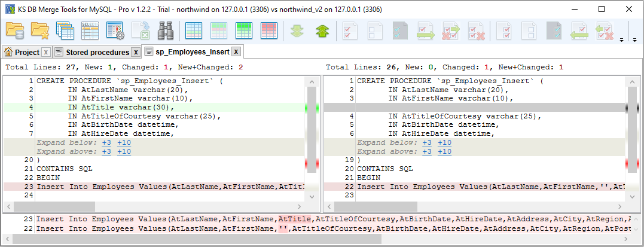
Task: Click left-arrow with red X merge icon
Action: coord(605,31)
